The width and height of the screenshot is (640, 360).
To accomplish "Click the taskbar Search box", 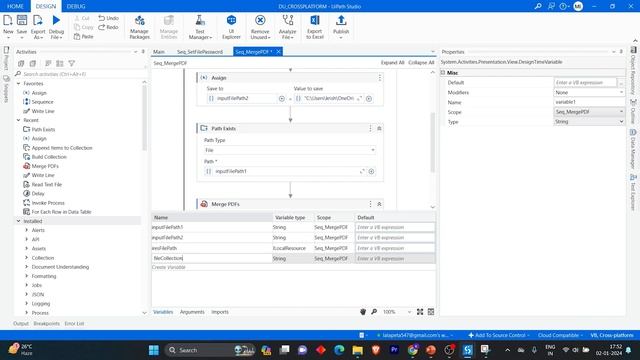I will pyautogui.click(x=210, y=350).
